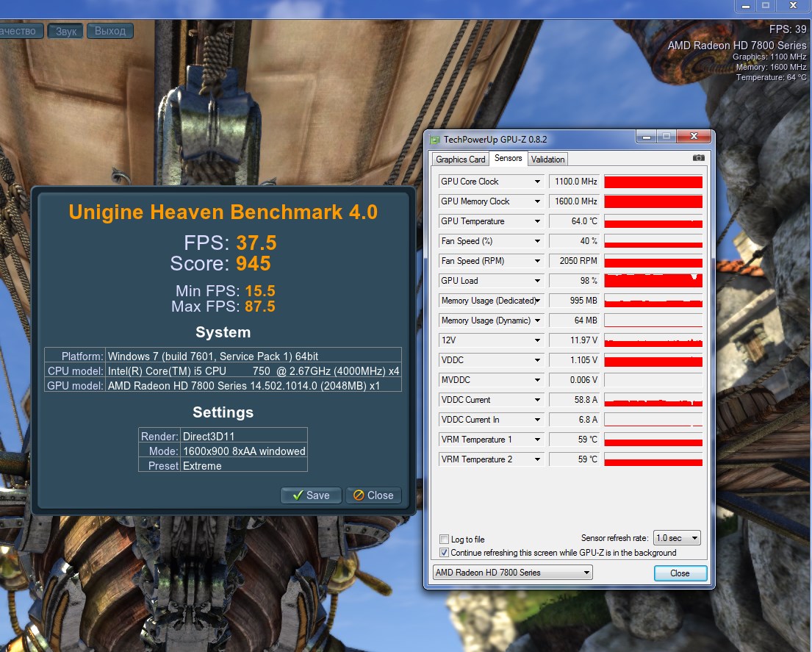
Task: Click the GPU-Z title bar app icon
Action: 434,140
